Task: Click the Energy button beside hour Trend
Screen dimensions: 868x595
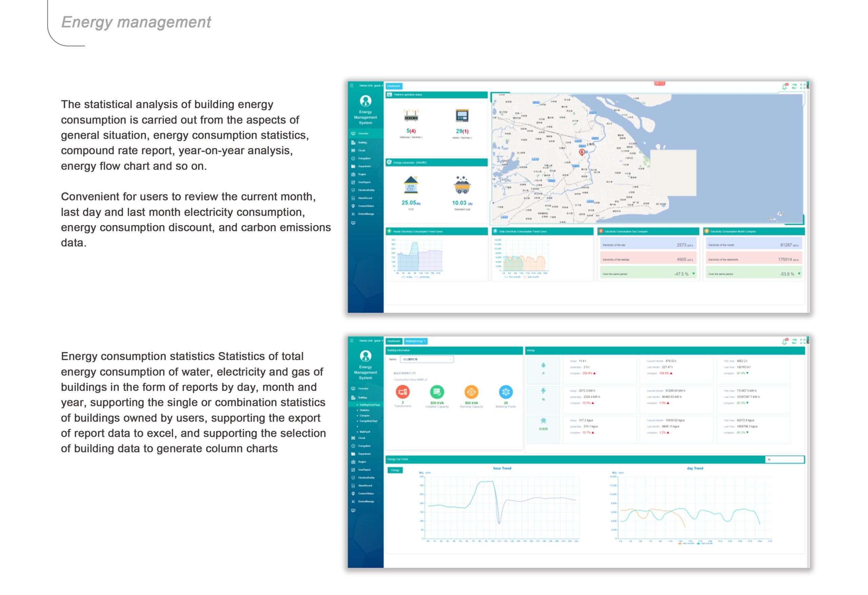Action: point(395,470)
